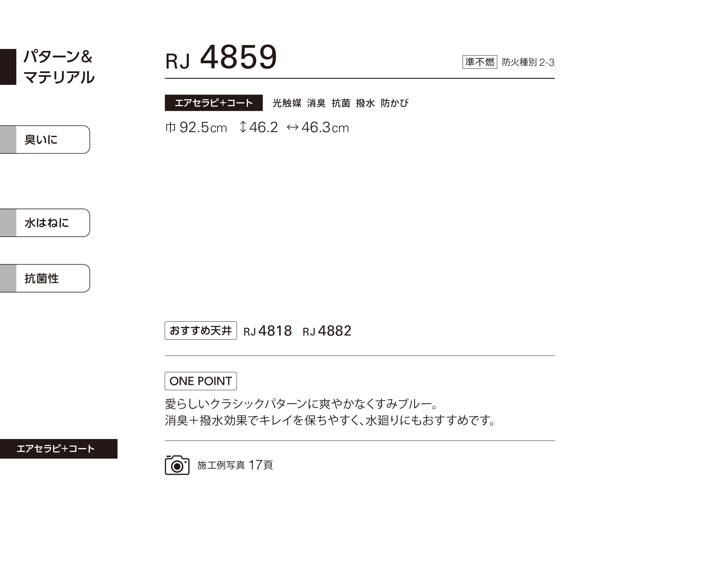This screenshot has width=728, height=581.
Task: Click the 防かび feature label
Action: (394, 103)
